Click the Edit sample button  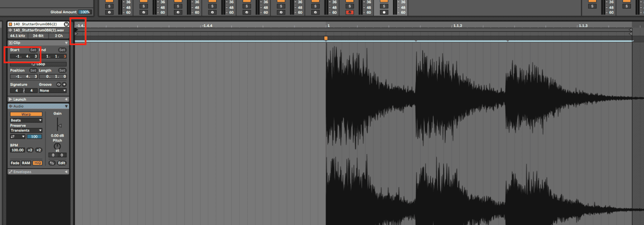(x=62, y=163)
